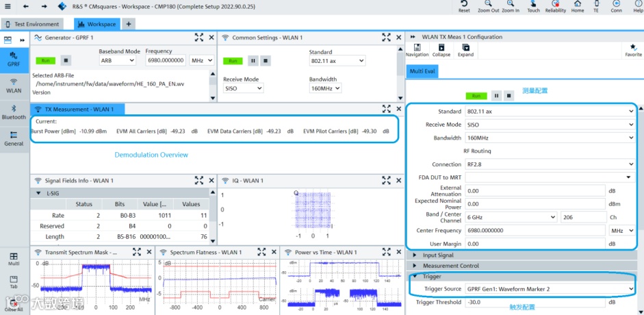The width and height of the screenshot is (644, 315).
Task: Switch to the Workspace tab
Action: click(97, 24)
